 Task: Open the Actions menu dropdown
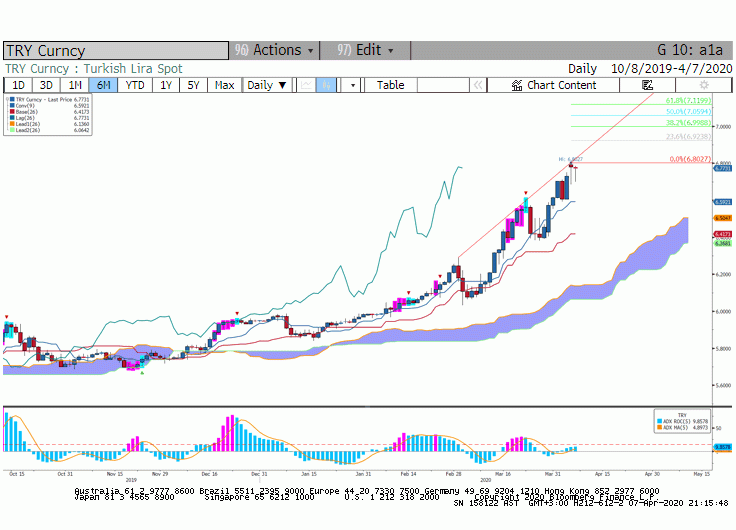(x=275, y=50)
